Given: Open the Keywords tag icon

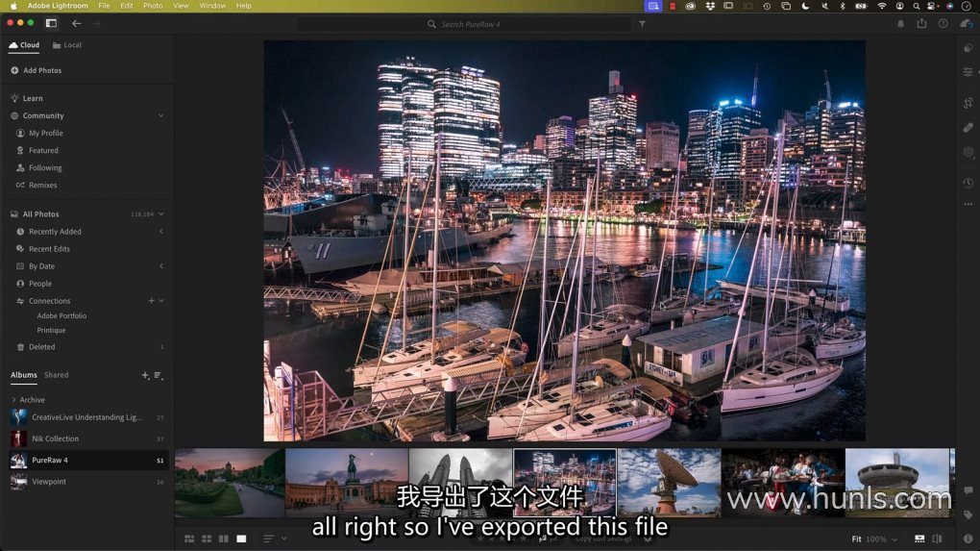Looking at the screenshot, I should pyautogui.click(x=968, y=514).
